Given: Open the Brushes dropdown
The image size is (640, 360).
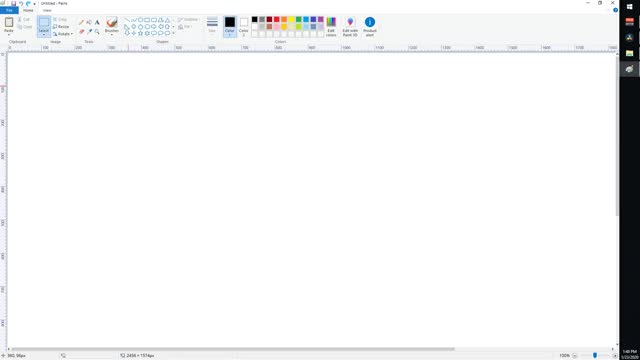Looking at the screenshot, I should click(111, 33).
